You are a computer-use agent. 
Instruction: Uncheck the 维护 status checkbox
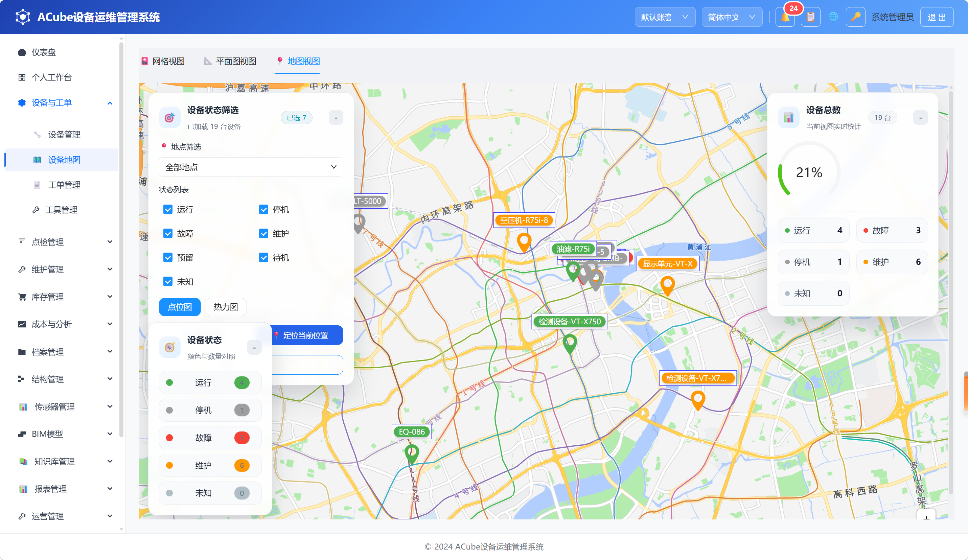263,233
